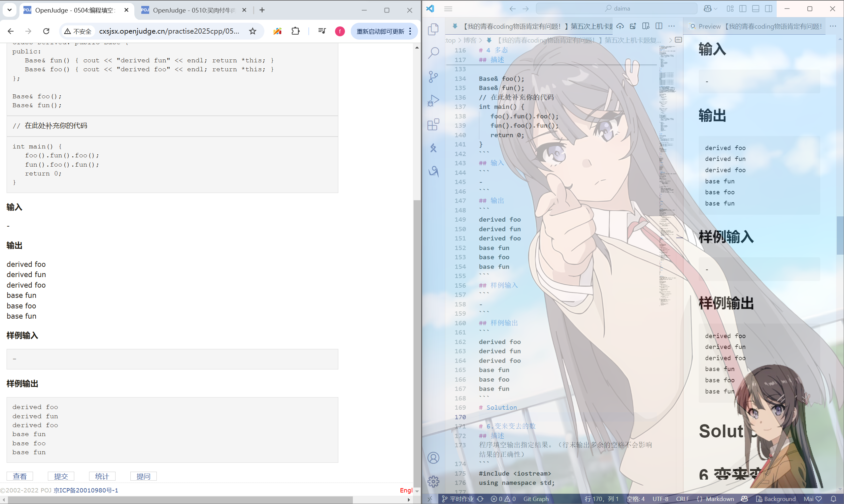Open the editor More Actions menu

[672, 26]
